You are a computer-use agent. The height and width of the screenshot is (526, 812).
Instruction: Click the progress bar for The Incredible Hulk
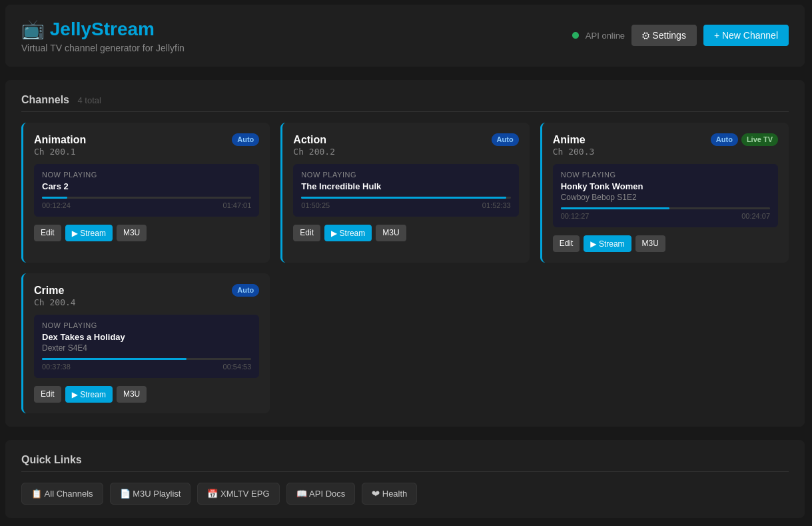click(x=404, y=197)
